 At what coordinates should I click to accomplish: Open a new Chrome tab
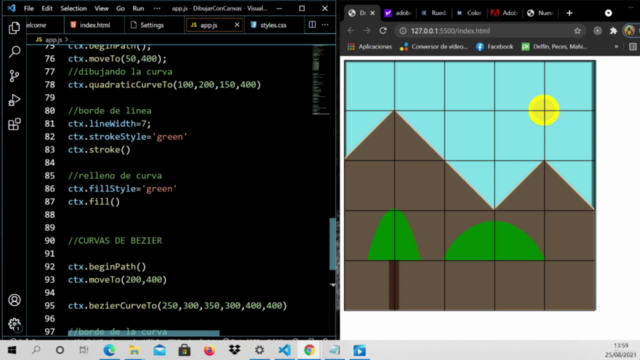tap(569, 13)
